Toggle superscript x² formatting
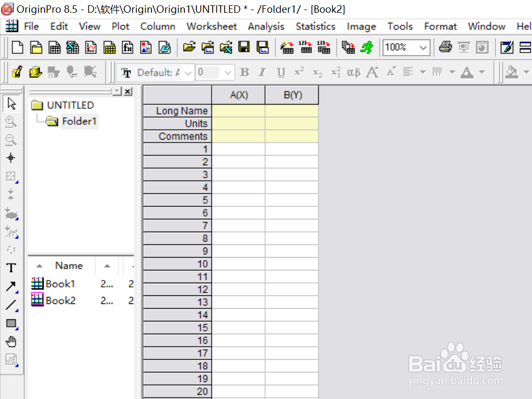The height and width of the screenshot is (399, 532). tap(299, 72)
